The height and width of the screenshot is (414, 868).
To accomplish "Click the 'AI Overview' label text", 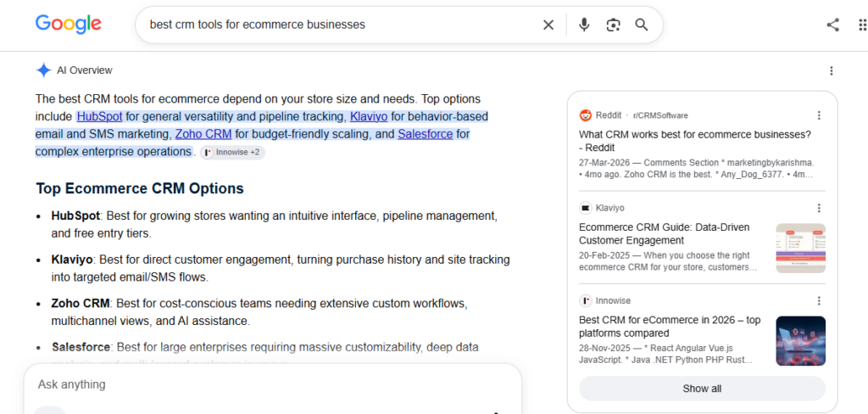I will [85, 70].
